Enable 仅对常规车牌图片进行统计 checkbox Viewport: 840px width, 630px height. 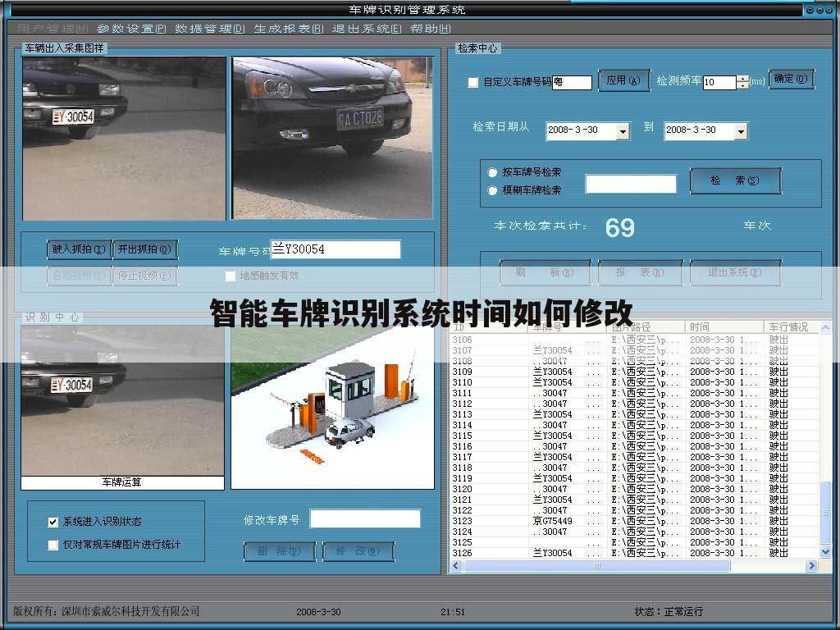(53, 545)
